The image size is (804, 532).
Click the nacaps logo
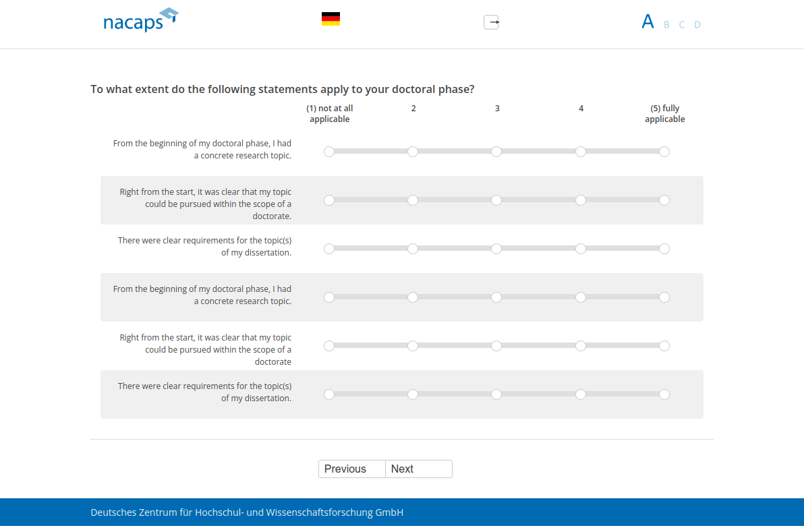[140, 20]
